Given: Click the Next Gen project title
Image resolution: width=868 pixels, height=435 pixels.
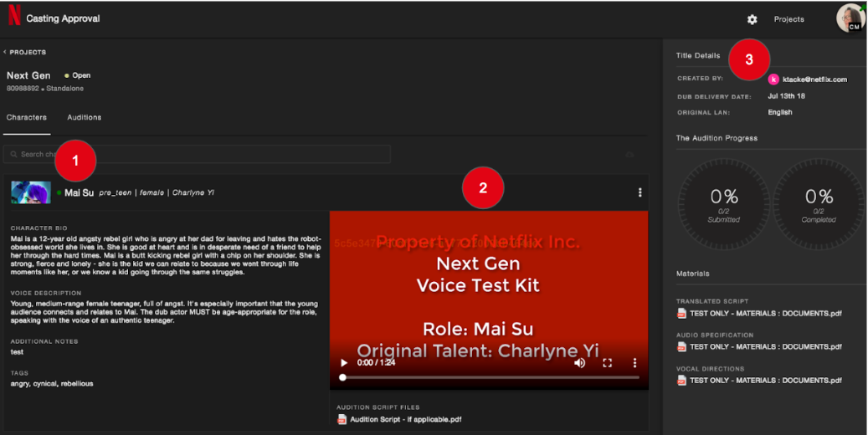Looking at the screenshot, I should tap(28, 75).
